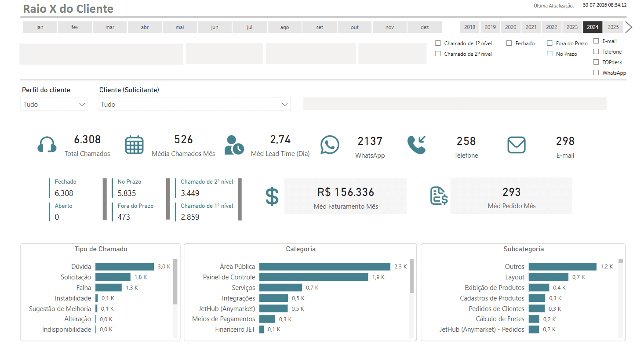Click the dollar sign Faturamento icon
644x344 pixels.
click(272, 196)
